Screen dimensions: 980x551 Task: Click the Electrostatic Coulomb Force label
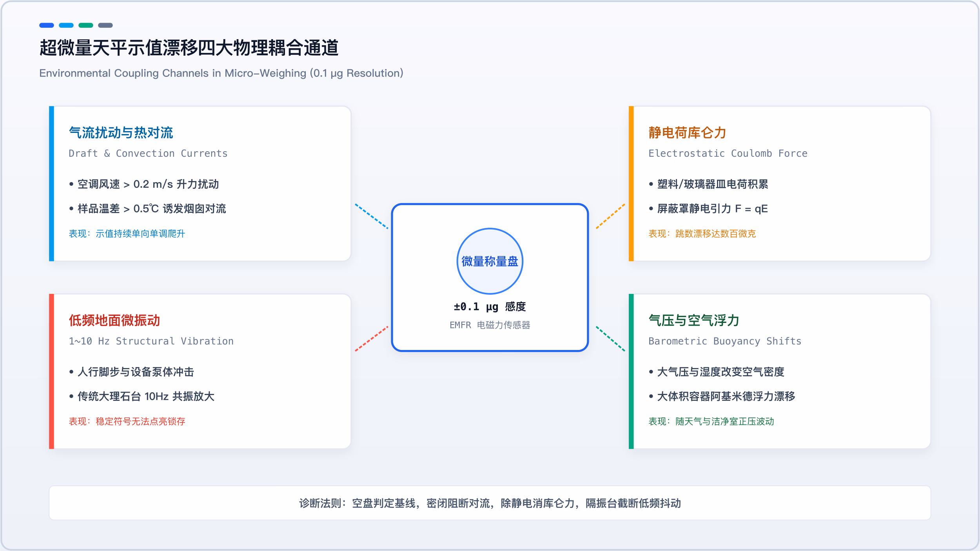[728, 153]
